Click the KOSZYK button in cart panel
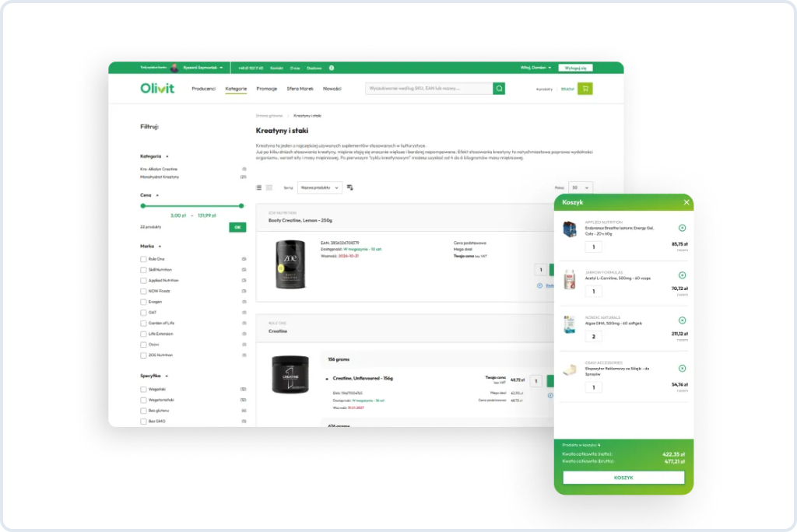This screenshot has width=797, height=532. pos(623,478)
